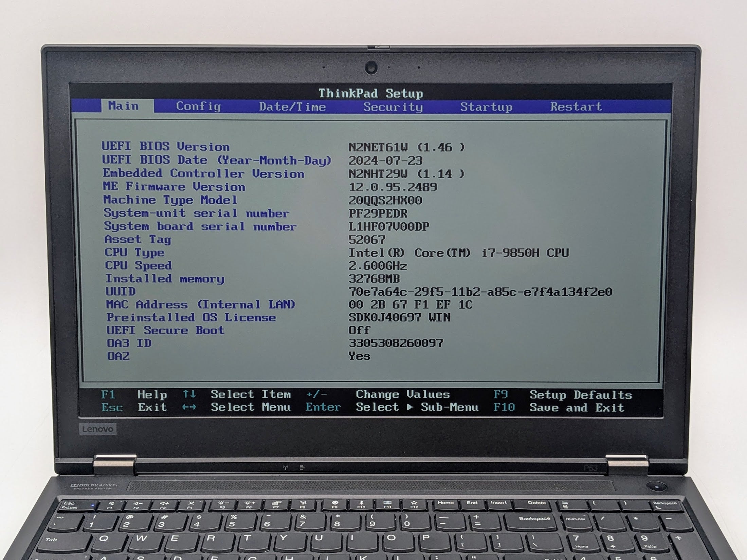Click the Lenovo logo on the bezel
747x560 pixels.
98,429
